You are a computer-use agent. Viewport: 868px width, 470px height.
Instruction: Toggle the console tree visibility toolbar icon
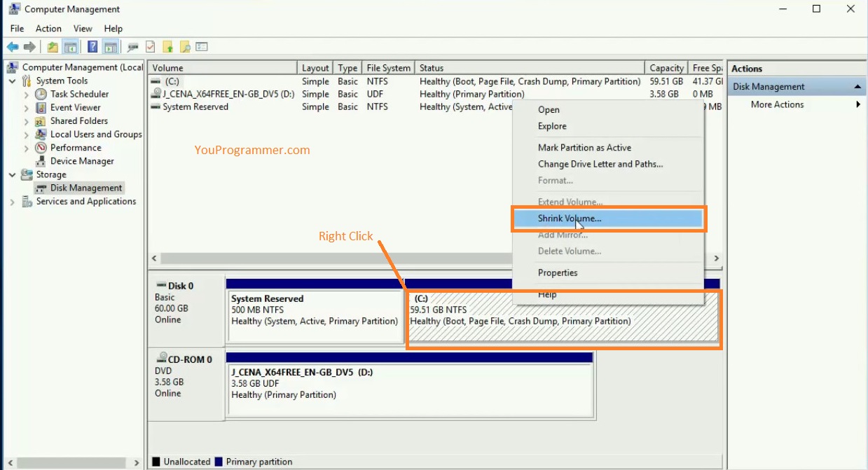click(x=71, y=46)
